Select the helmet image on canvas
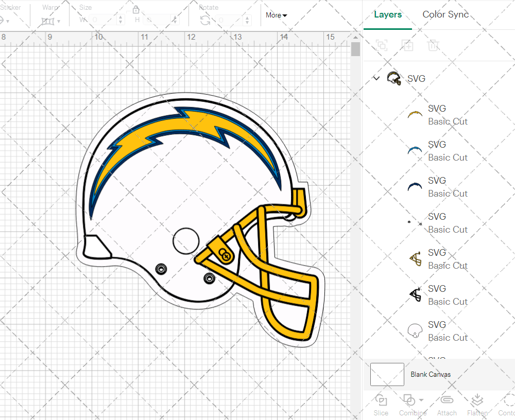This screenshot has width=515, height=420. coord(200,220)
